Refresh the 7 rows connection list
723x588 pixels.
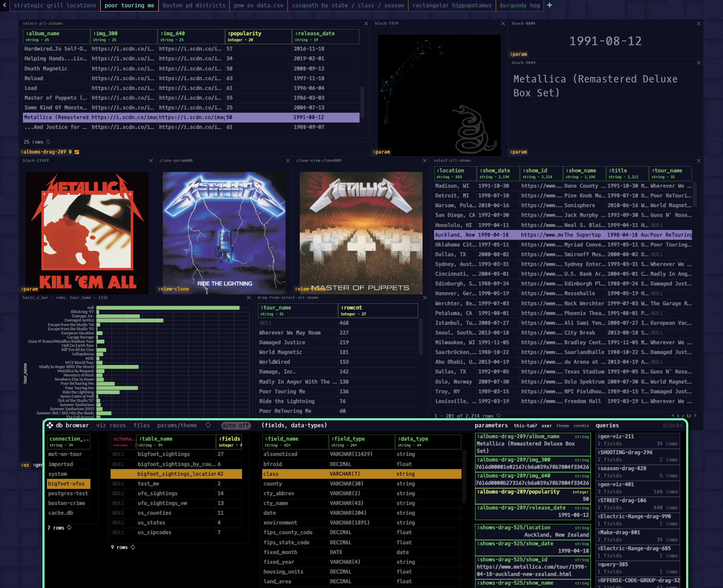tap(69, 528)
